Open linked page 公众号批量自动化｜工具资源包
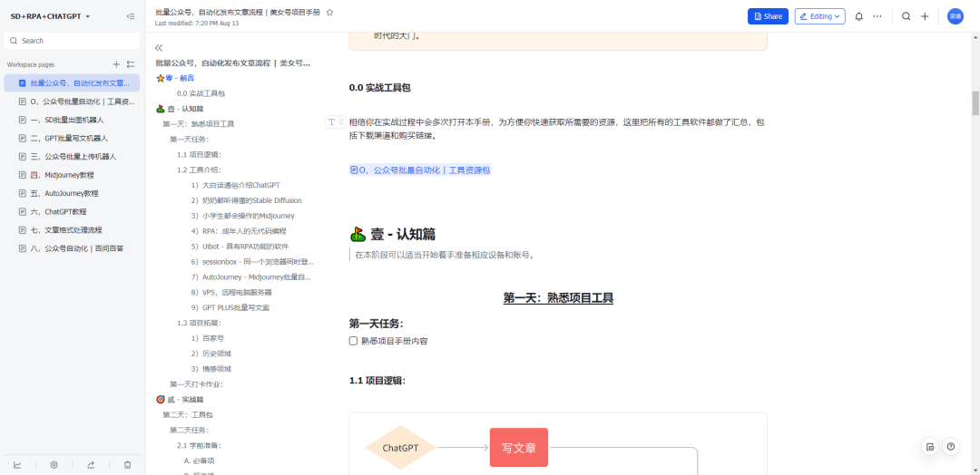980x475 pixels. (420, 170)
